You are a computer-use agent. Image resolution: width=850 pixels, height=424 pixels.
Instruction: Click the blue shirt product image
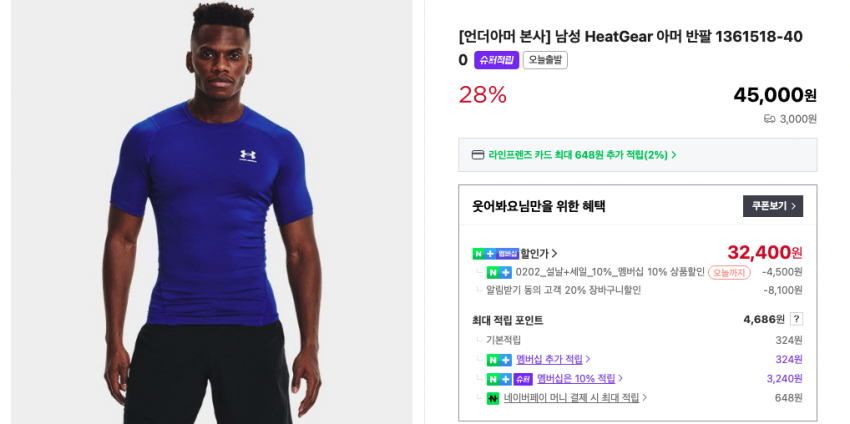(211, 212)
